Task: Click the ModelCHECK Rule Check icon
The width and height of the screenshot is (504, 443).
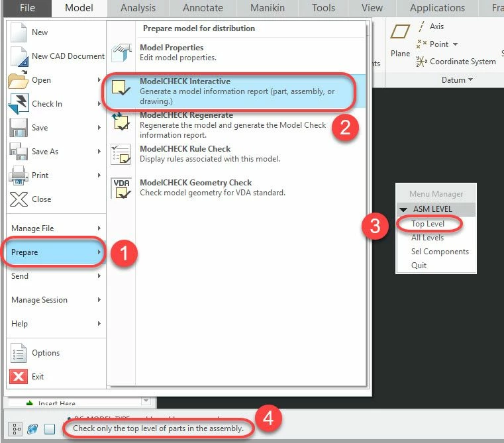Action: 121,154
